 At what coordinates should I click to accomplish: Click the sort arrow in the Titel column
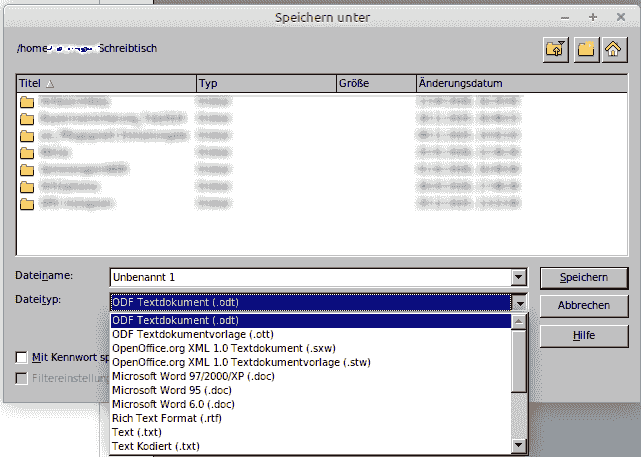pos(51,84)
